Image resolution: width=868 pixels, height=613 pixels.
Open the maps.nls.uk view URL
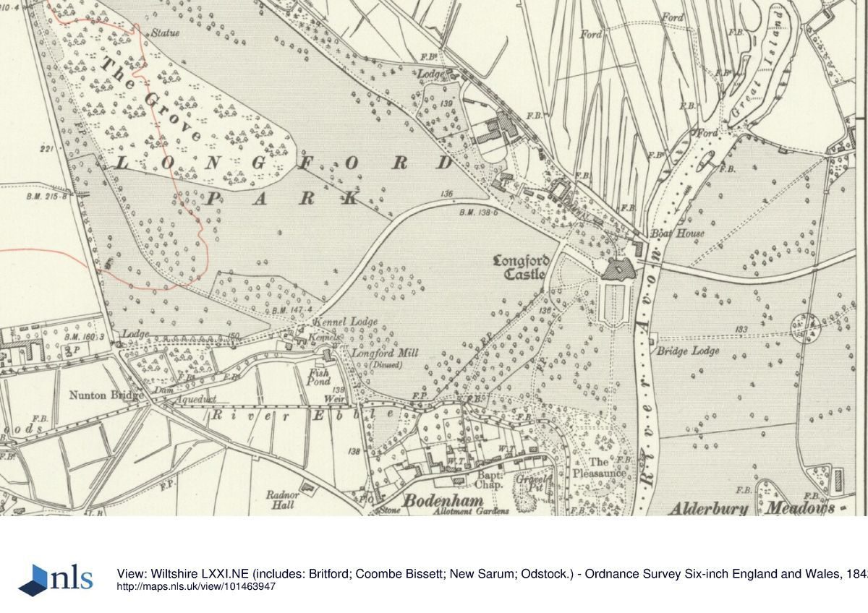click(196, 586)
